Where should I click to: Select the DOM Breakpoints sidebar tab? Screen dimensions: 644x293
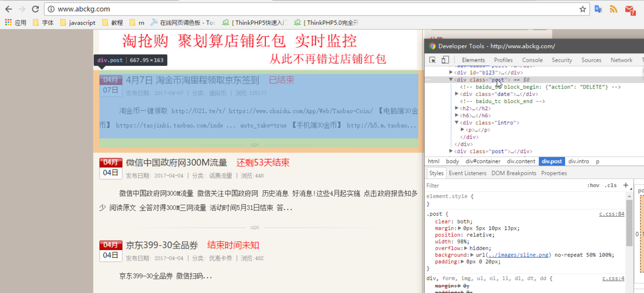tap(514, 173)
